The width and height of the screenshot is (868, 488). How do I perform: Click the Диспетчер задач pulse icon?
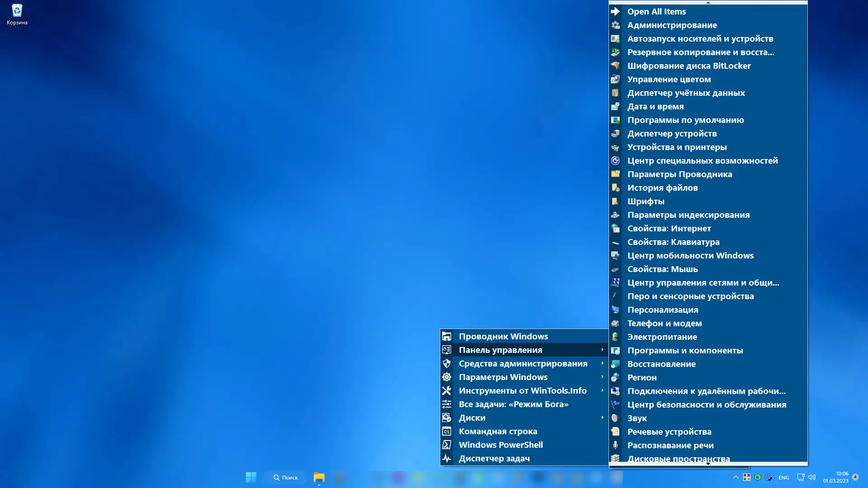point(447,458)
